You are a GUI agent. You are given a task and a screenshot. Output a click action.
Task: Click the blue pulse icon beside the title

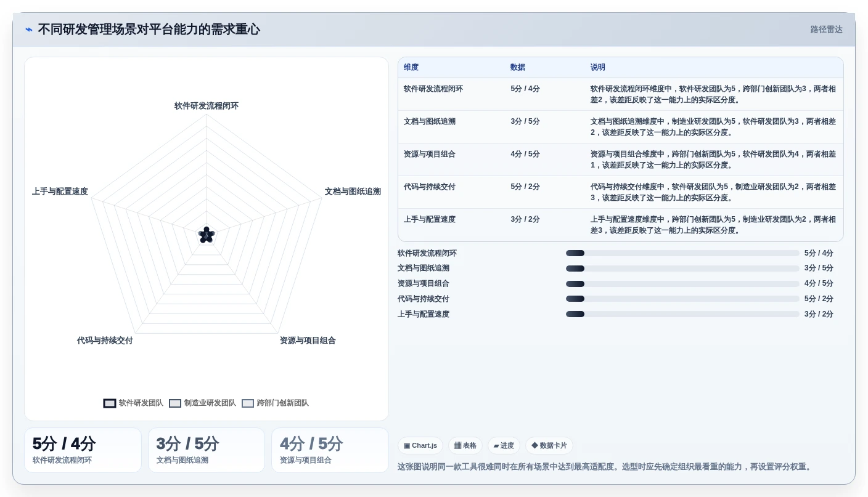click(29, 29)
